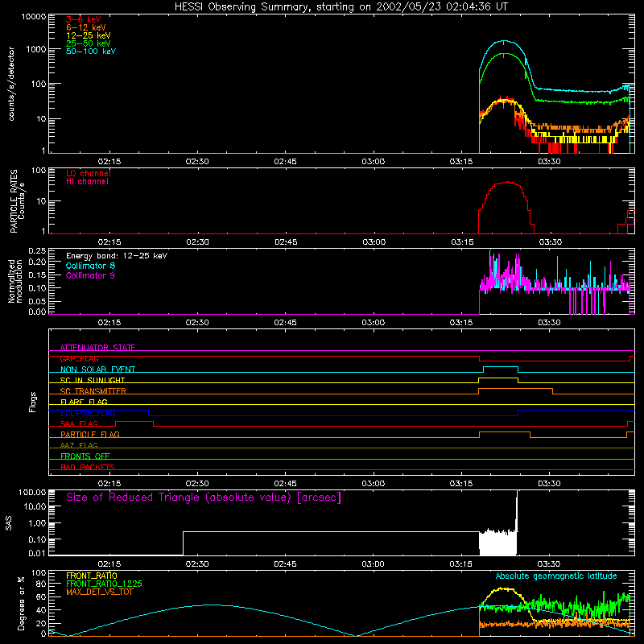Click the HI channel legend entry

pyautogui.click(x=87, y=182)
